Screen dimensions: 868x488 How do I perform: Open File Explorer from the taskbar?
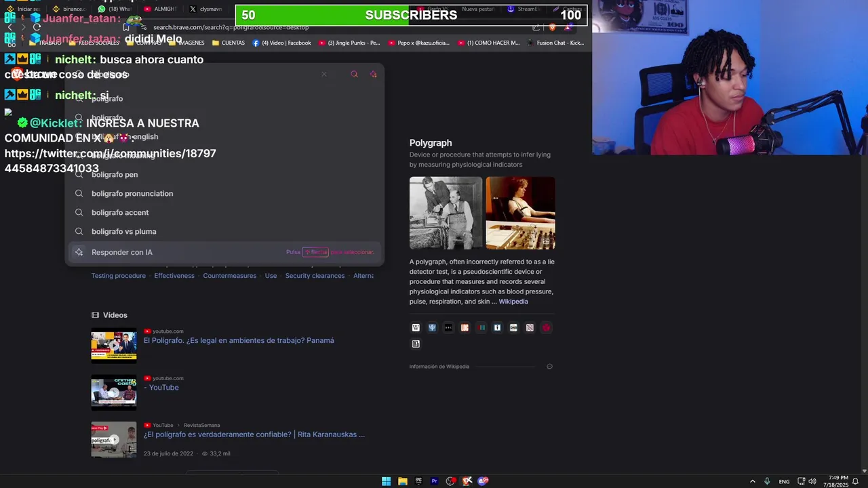[x=402, y=481]
